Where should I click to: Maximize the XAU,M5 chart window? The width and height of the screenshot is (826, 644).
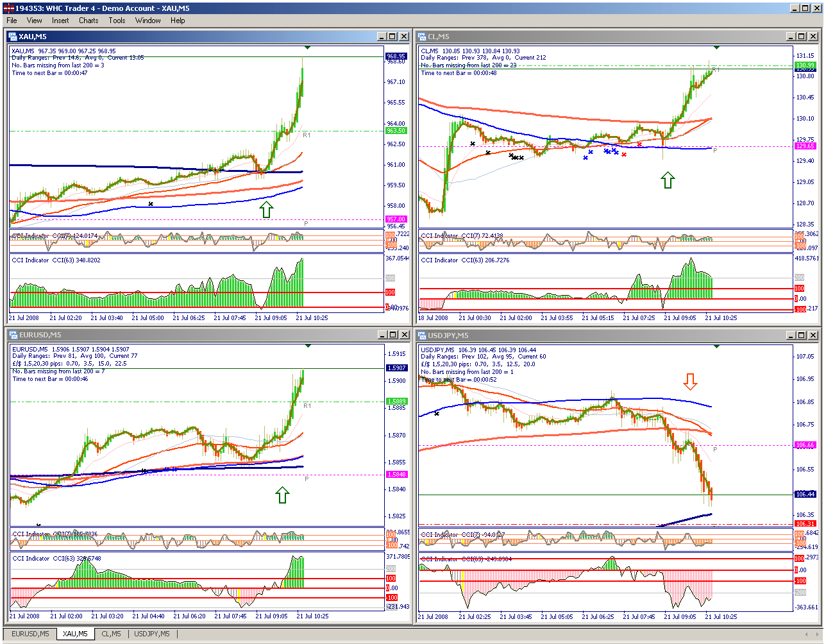coord(392,37)
